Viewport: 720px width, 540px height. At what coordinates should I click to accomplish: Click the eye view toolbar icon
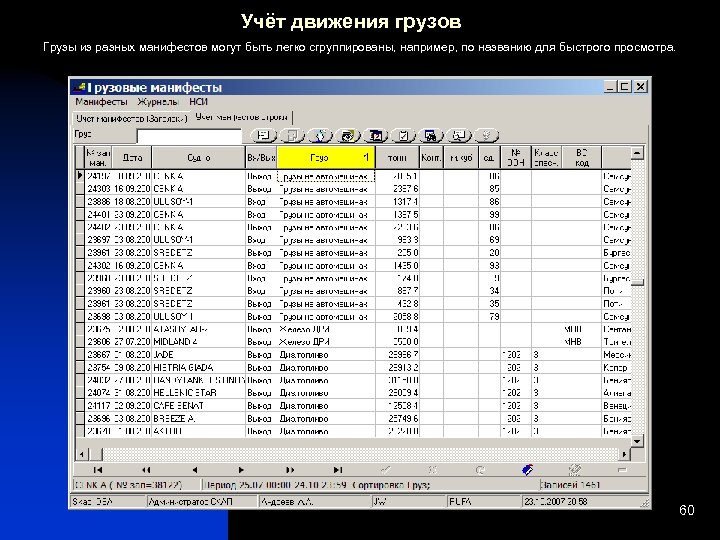tap(348, 135)
